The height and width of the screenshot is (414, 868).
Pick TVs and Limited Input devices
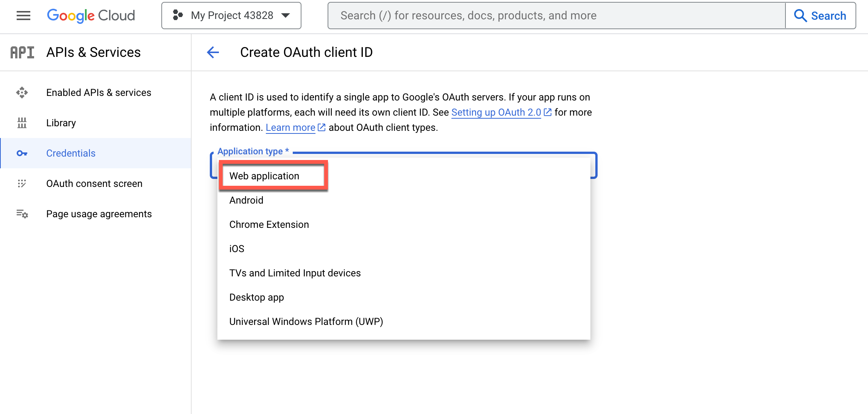(x=404, y=273)
